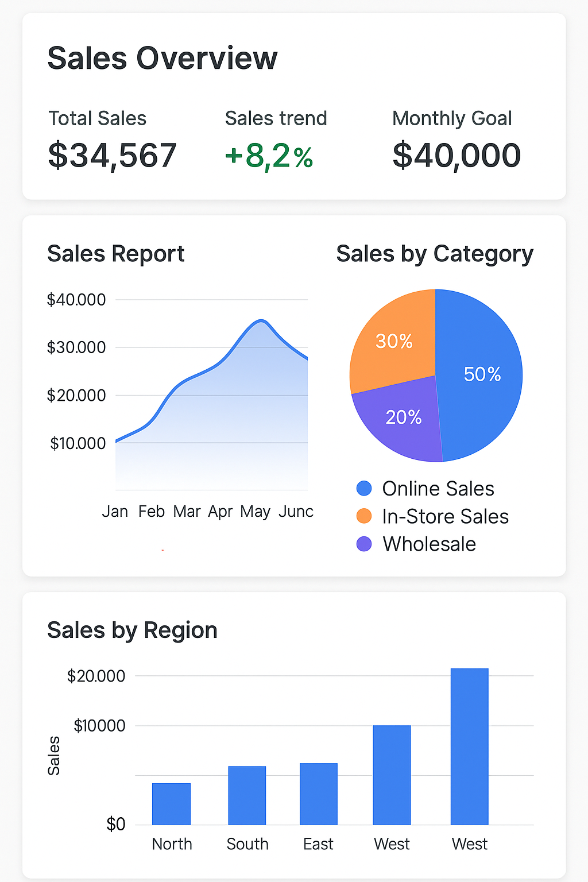Click the Sales by Category title
This screenshot has height=882, width=588.
tap(435, 253)
